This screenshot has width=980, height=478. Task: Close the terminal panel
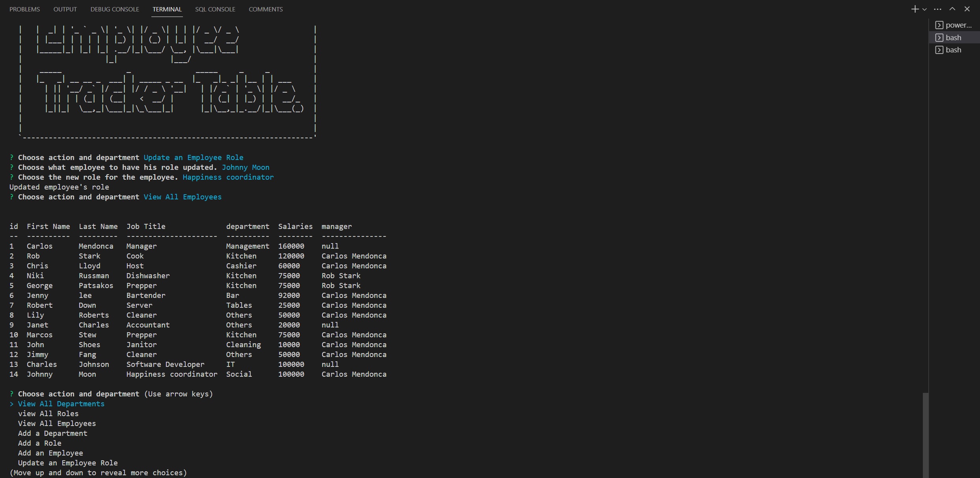click(x=967, y=9)
